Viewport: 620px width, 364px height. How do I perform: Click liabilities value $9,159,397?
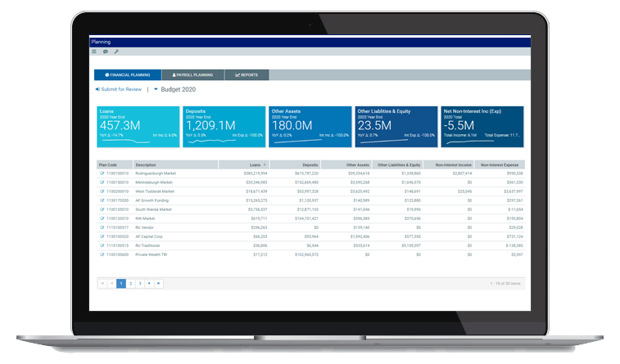pos(411,245)
